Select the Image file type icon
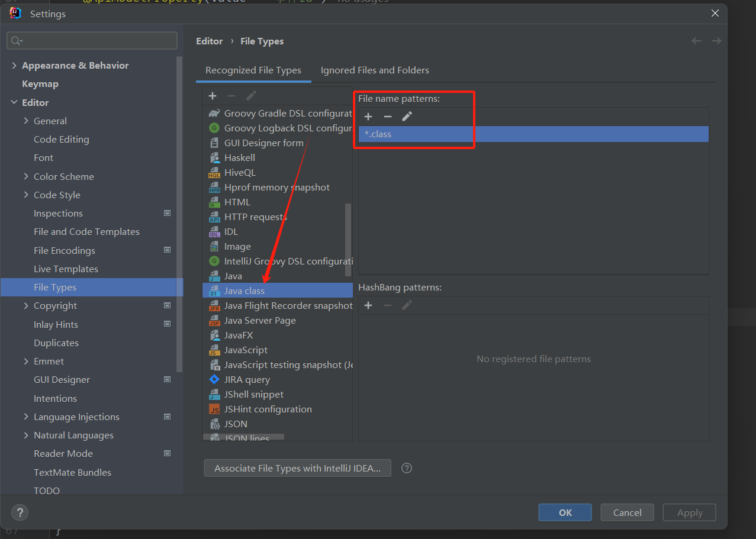 (214, 247)
